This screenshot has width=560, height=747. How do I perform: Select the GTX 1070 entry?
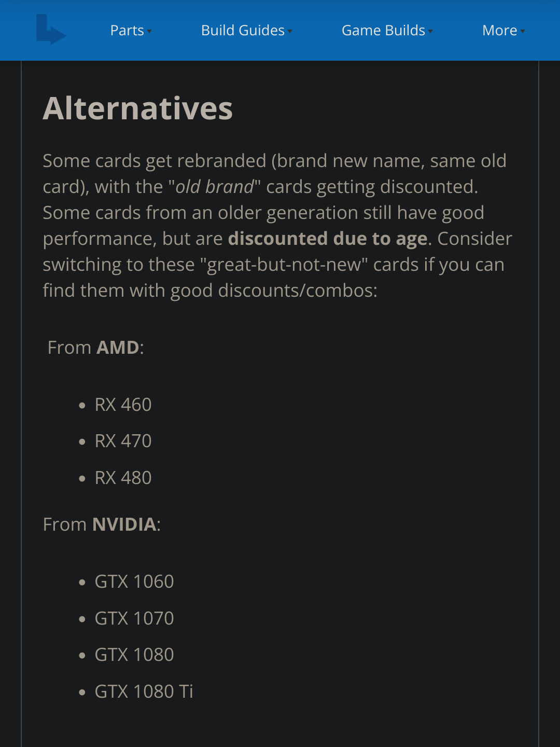pyautogui.click(x=134, y=618)
